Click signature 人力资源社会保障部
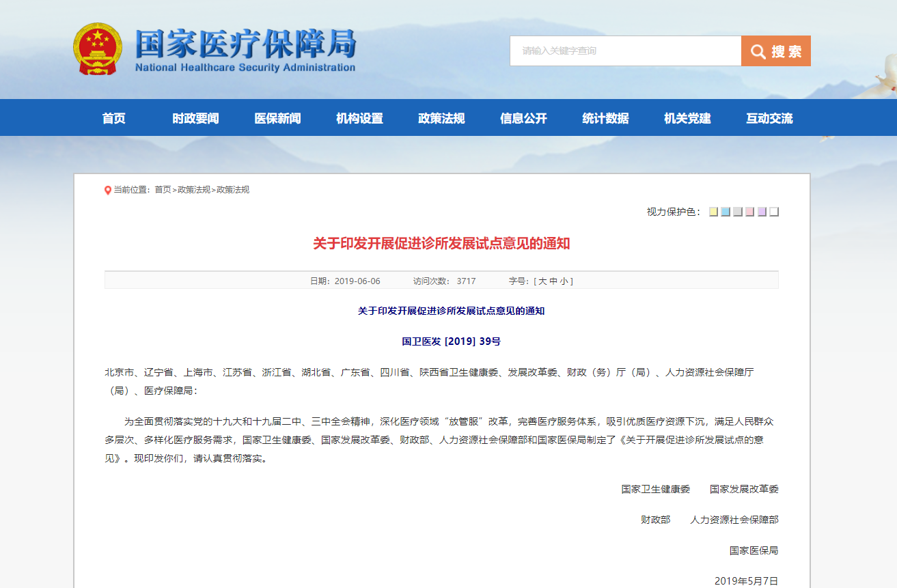897x588 pixels. [734, 520]
